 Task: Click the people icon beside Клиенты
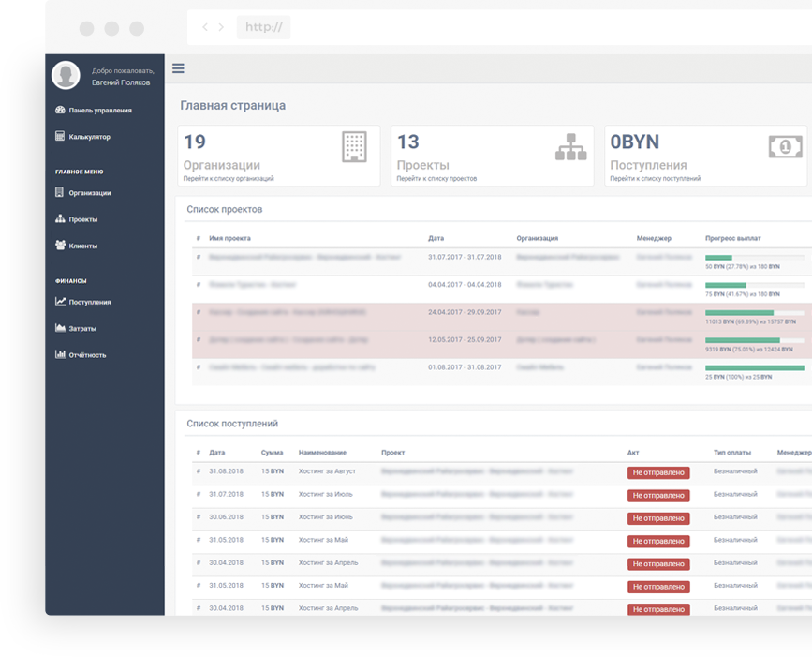pyautogui.click(x=60, y=245)
